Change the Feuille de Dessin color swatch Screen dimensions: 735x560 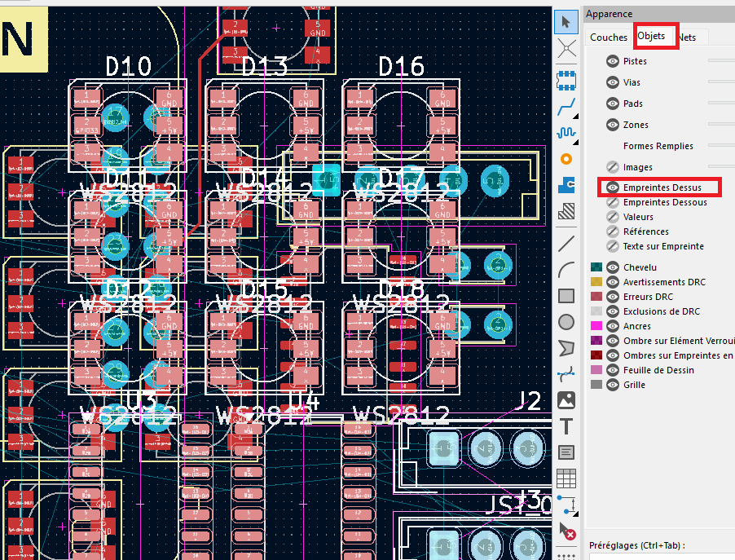pos(596,369)
